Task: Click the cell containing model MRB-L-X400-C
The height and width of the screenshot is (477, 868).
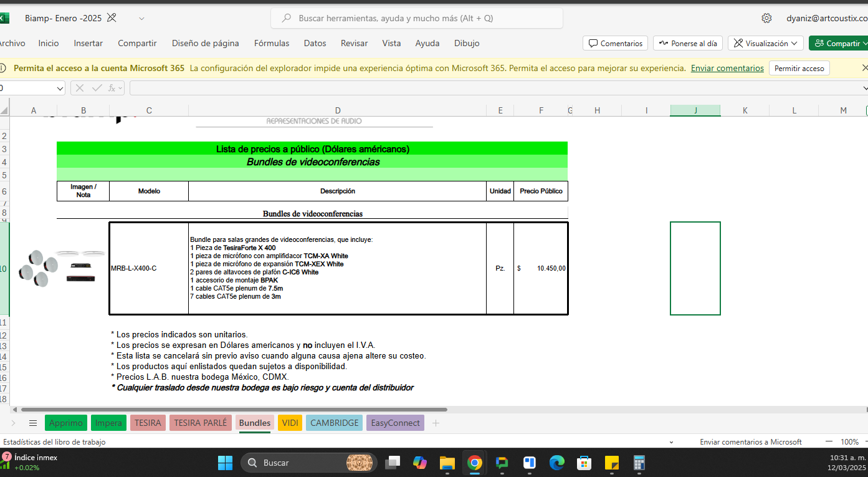Action: (x=149, y=268)
